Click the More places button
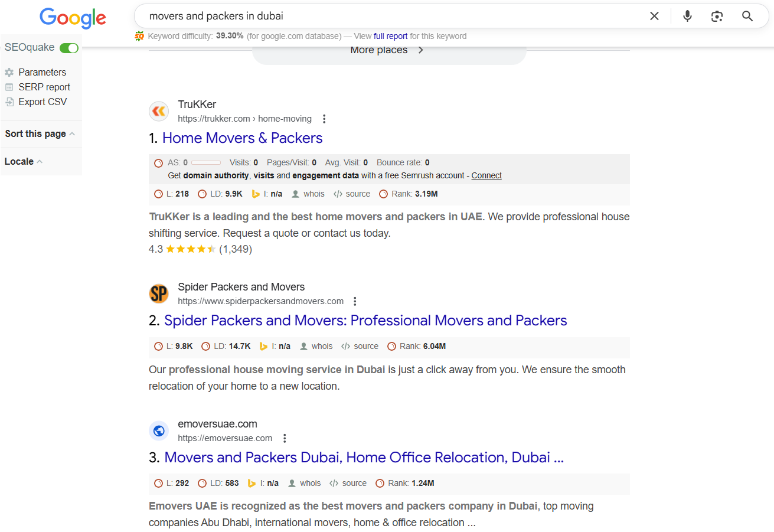 [x=387, y=51]
